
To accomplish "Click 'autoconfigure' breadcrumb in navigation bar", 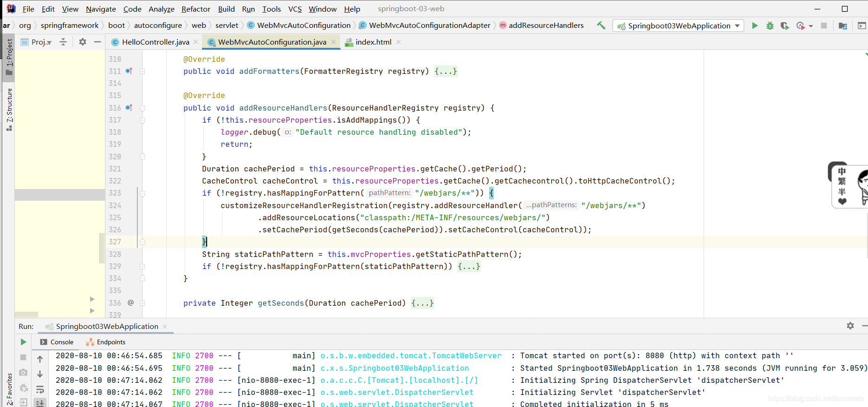I will point(158,26).
